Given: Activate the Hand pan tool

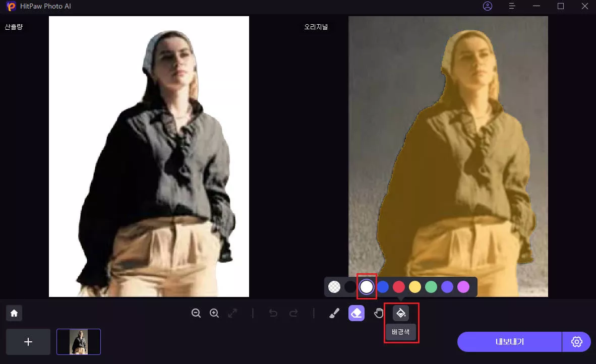Looking at the screenshot, I should (379, 313).
